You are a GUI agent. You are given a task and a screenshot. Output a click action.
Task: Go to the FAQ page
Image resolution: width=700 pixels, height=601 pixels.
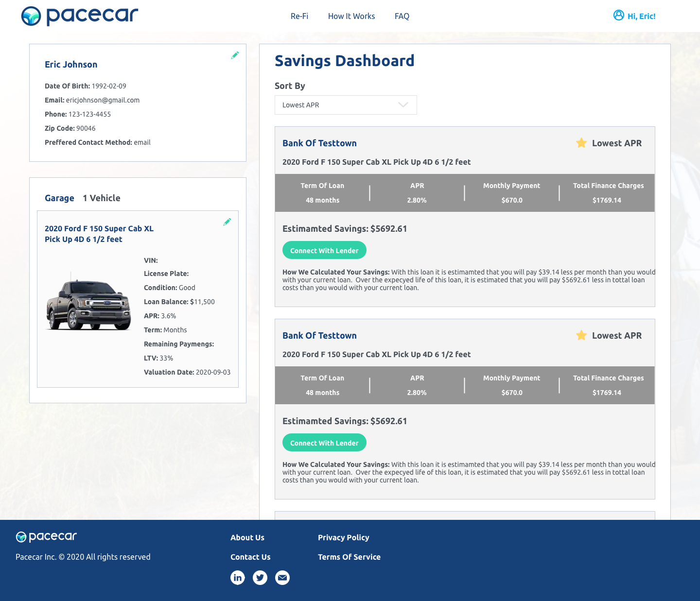point(402,16)
